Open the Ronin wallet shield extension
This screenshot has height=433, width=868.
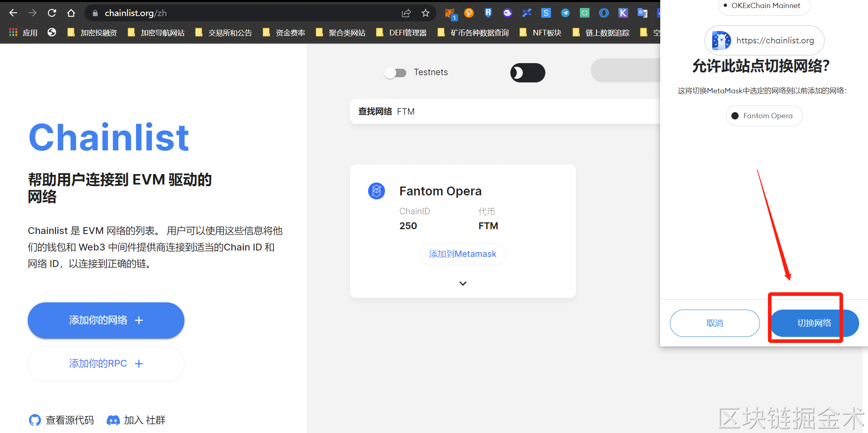(488, 13)
